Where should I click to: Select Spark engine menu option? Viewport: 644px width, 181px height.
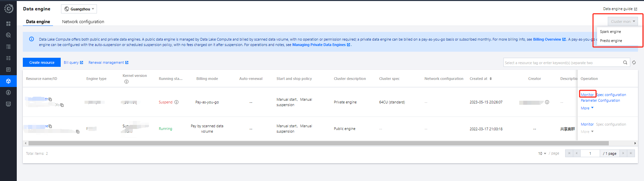pos(610,32)
